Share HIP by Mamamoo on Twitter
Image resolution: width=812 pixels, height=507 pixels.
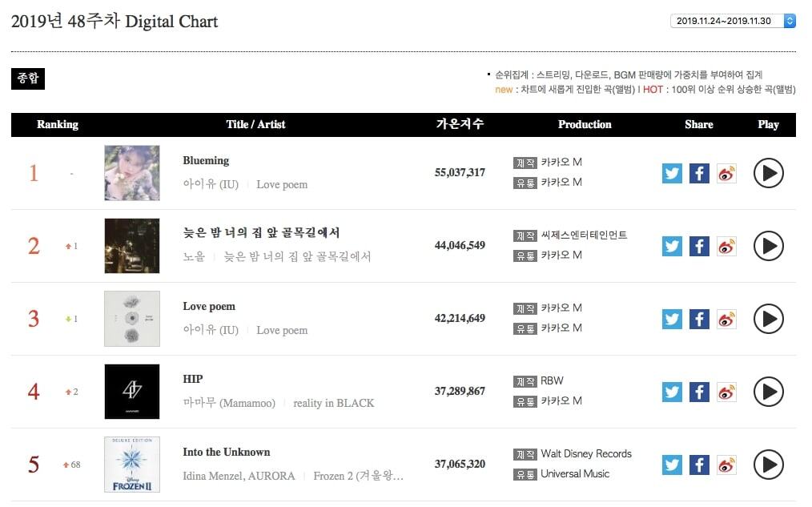[672, 392]
